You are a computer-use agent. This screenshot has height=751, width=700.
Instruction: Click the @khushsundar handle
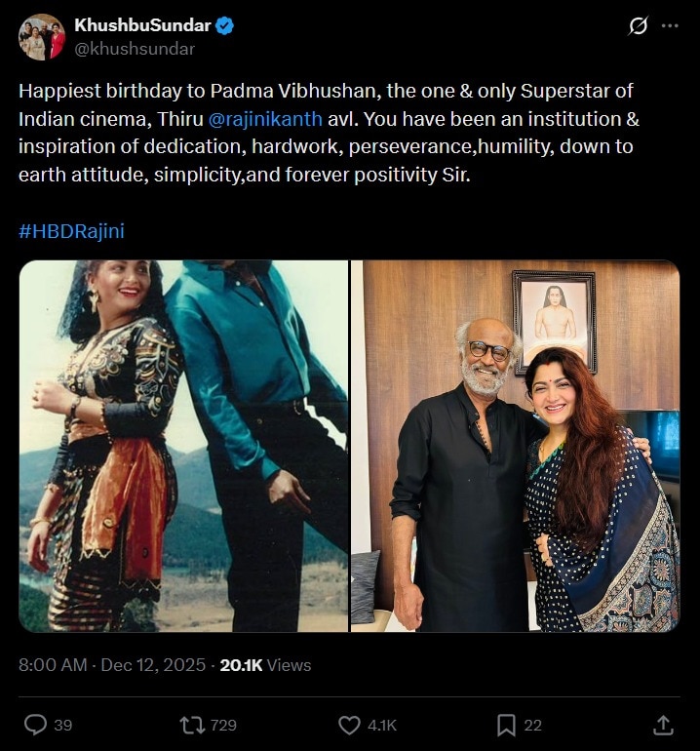[135, 49]
